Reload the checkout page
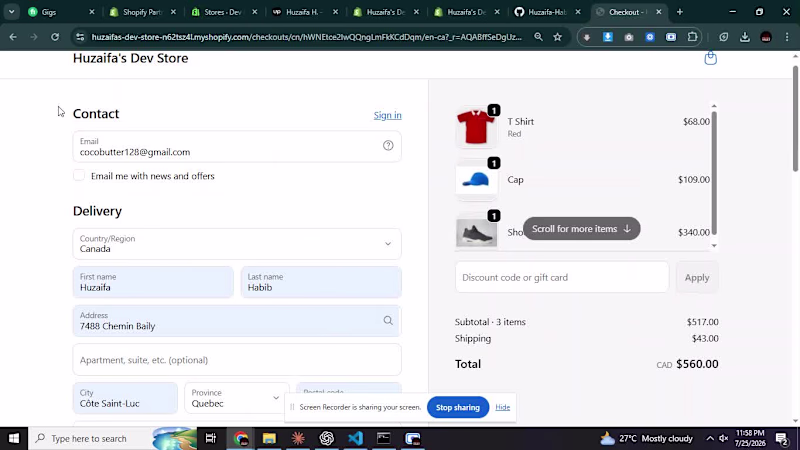800x450 pixels. 55,37
